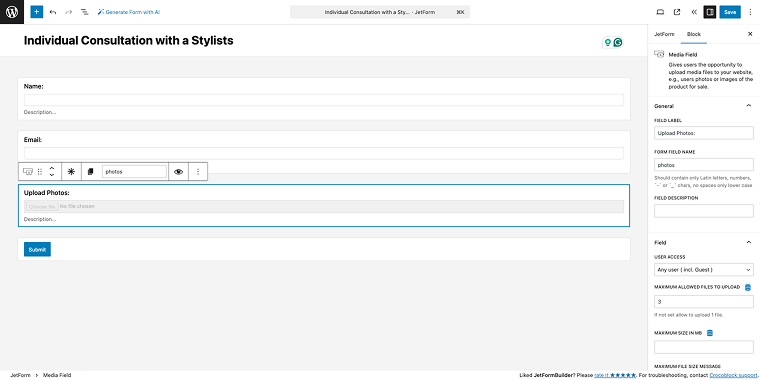Open the device preview laptop icon
Image resolution: width=760 pixels, height=380 pixels.
660,12
